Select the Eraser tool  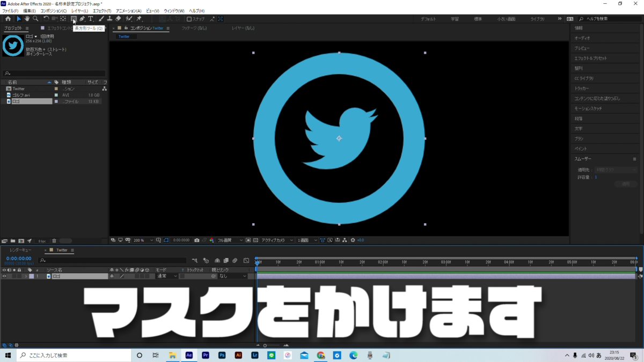point(118,19)
